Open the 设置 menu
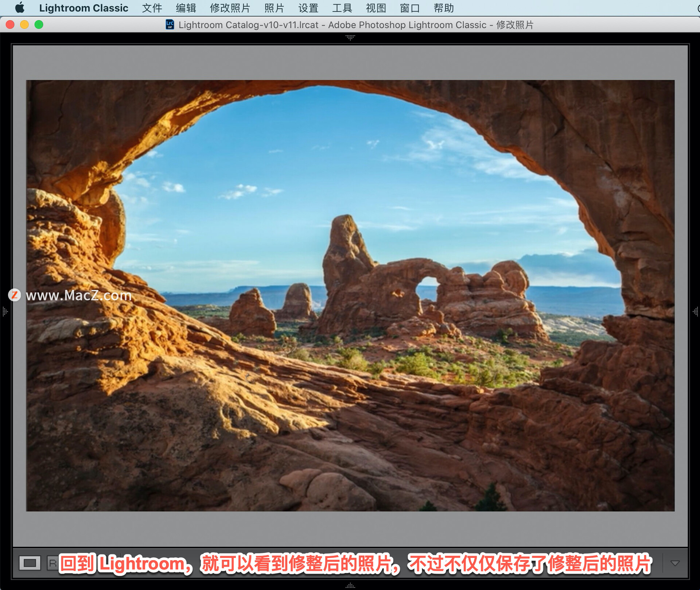 pyautogui.click(x=308, y=8)
